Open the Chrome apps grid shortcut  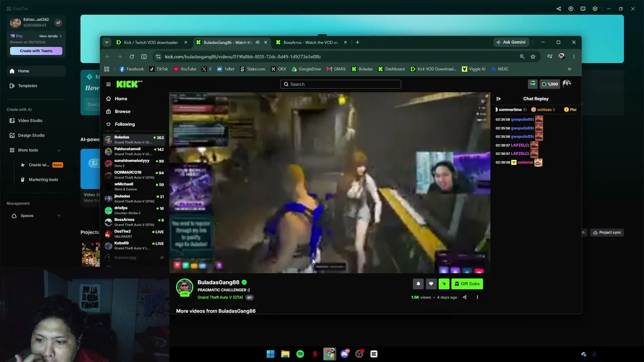107,69
